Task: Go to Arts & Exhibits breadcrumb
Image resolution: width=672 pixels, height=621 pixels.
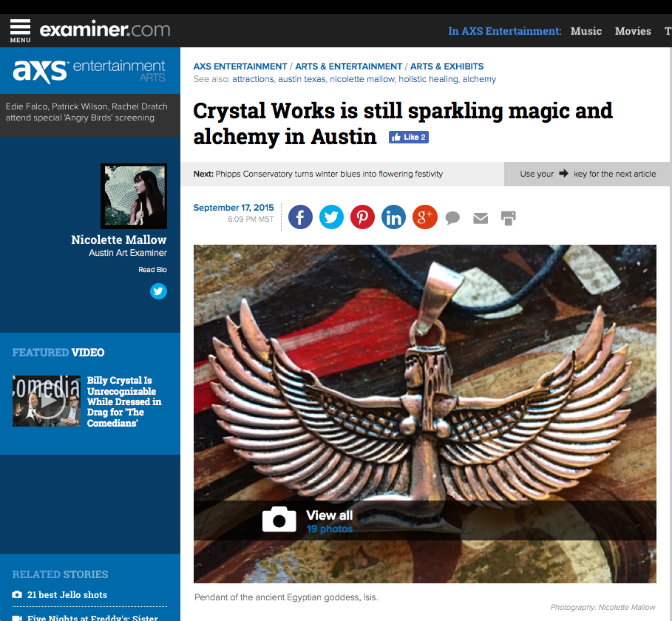Action: click(x=447, y=67)
